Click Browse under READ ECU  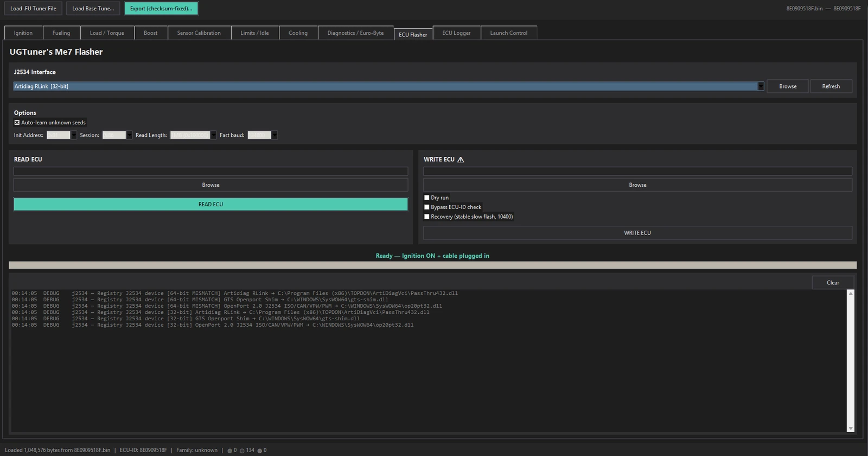pos(210,185)
